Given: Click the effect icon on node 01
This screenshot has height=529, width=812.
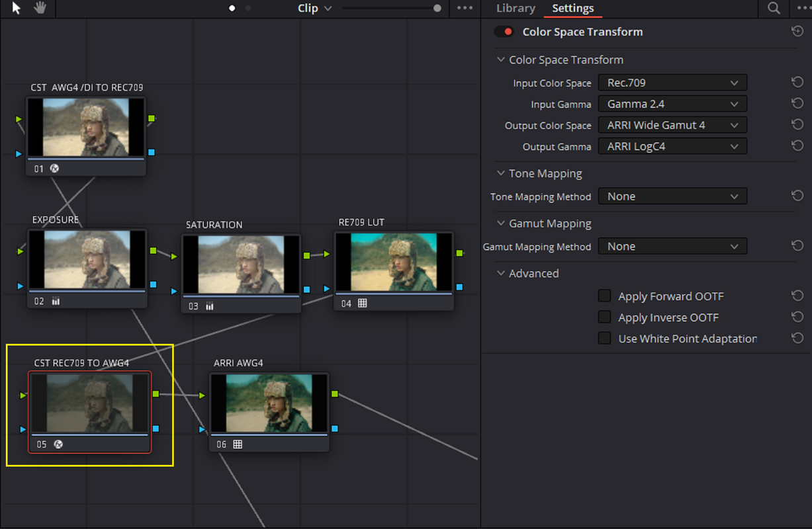Looking at the screenshot, I should pos(55,169).
